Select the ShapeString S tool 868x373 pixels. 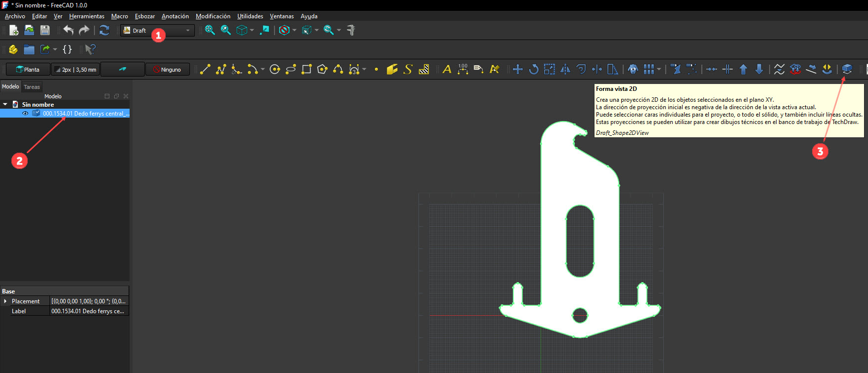408,70
